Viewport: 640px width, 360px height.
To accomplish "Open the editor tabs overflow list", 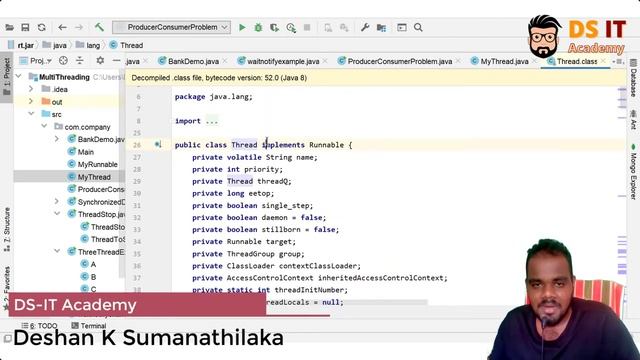I will click(618, 61).
